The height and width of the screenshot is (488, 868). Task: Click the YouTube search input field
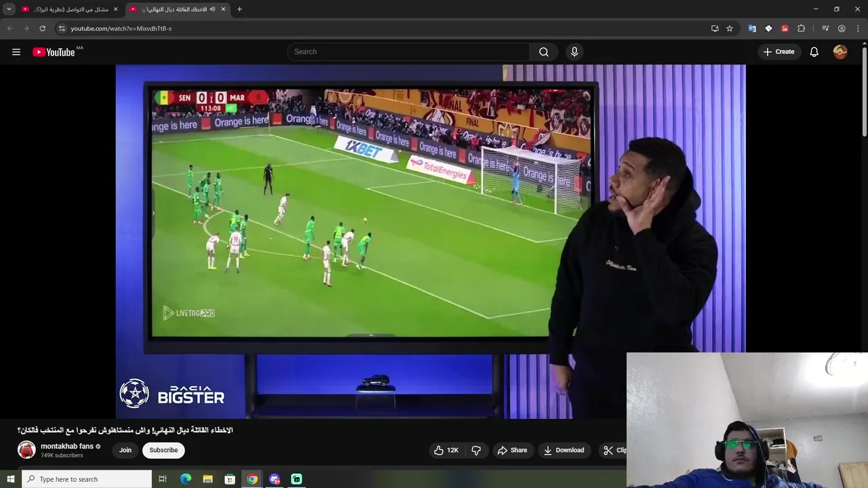click(x=409, y=52)
